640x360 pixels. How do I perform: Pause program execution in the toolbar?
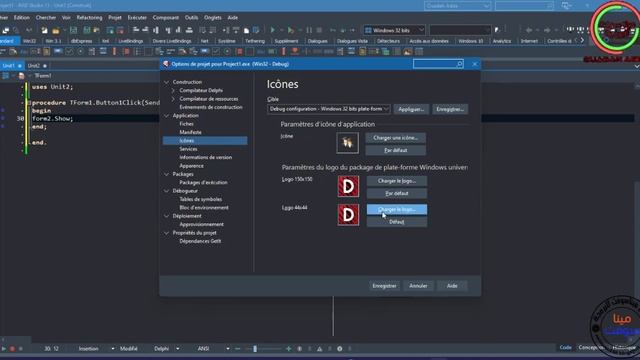click(x=309, y=30)
